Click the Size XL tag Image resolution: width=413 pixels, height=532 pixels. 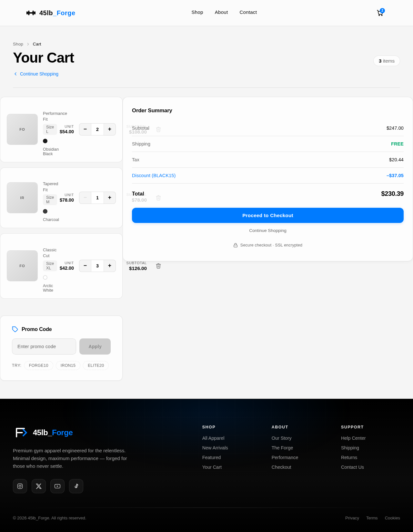[x=50, y=266]
